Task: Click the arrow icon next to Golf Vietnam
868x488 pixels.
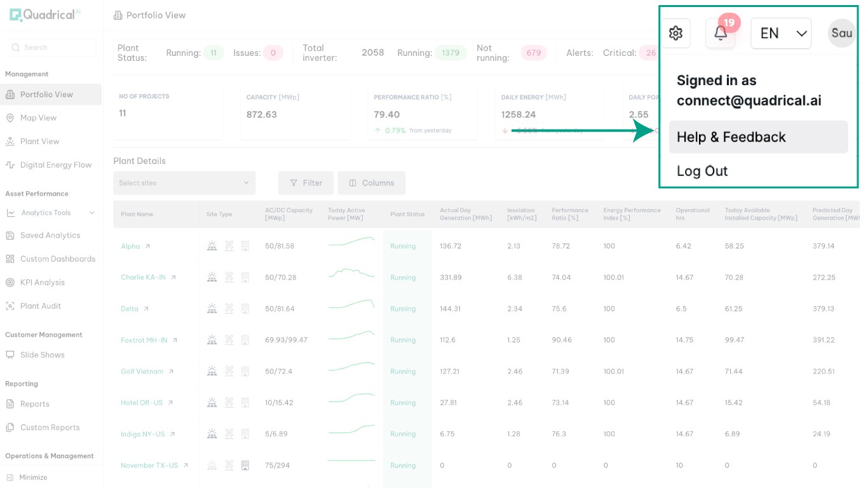Action: 170,372
